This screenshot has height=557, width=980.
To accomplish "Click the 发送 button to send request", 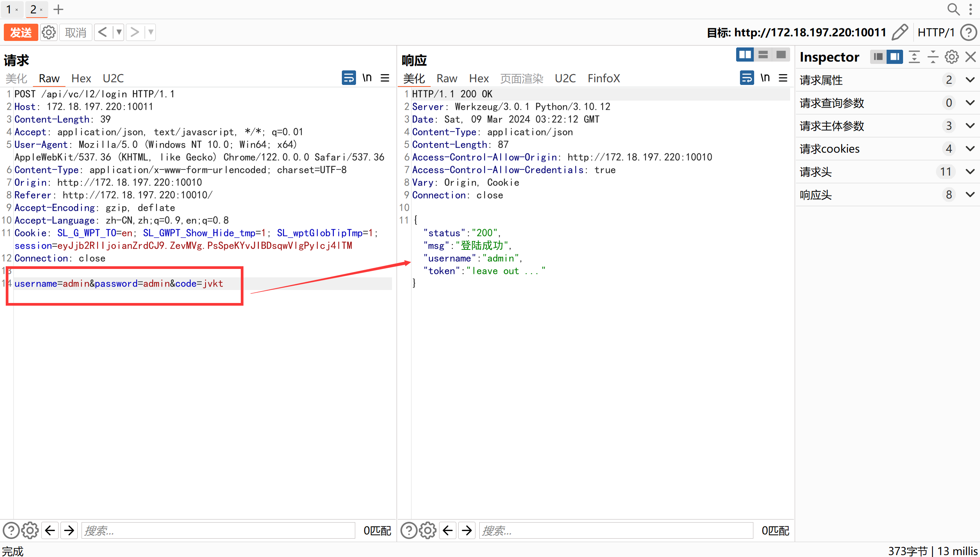I will [20, 32].
